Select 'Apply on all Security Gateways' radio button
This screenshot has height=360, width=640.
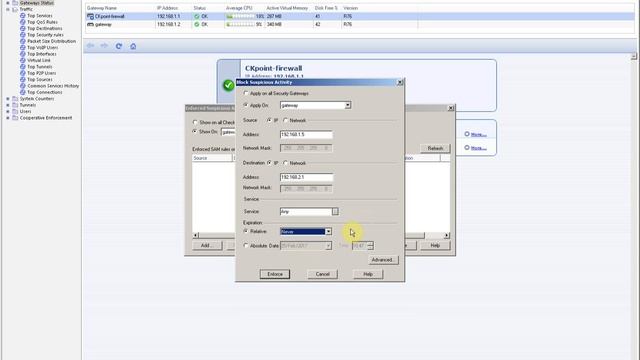pyautogui.click(x=246, y=93)
